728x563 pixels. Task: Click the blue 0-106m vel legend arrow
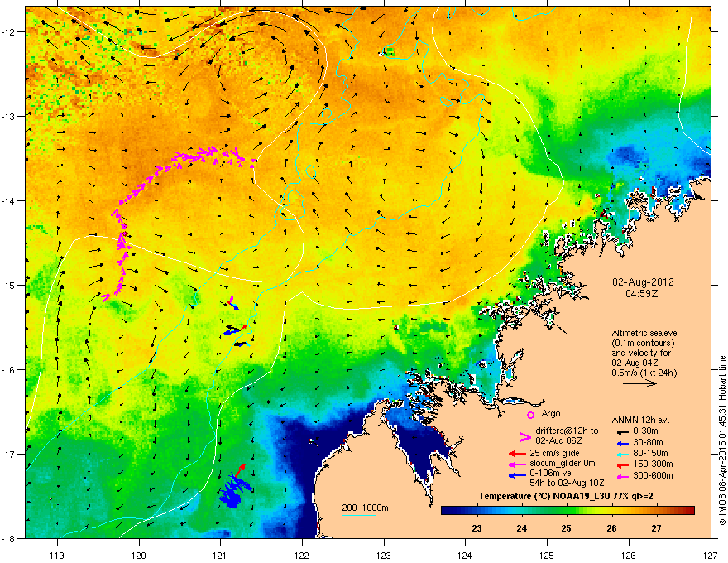tap(517, 475)
